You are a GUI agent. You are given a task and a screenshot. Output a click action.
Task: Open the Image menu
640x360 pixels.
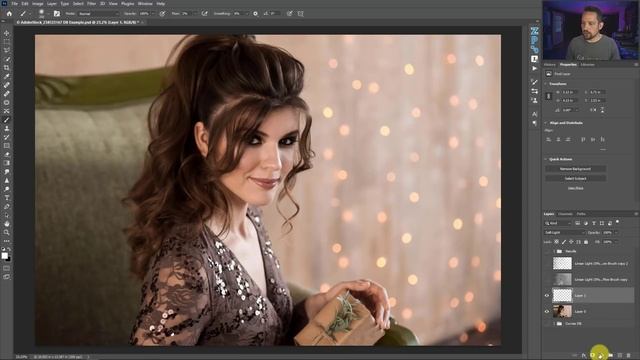38,4
